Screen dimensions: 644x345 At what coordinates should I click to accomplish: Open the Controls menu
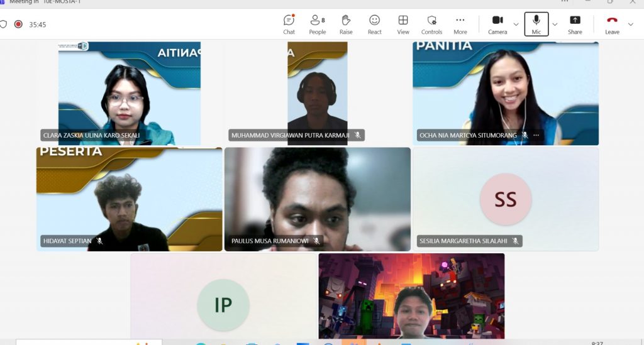click(x=431, y=24)
